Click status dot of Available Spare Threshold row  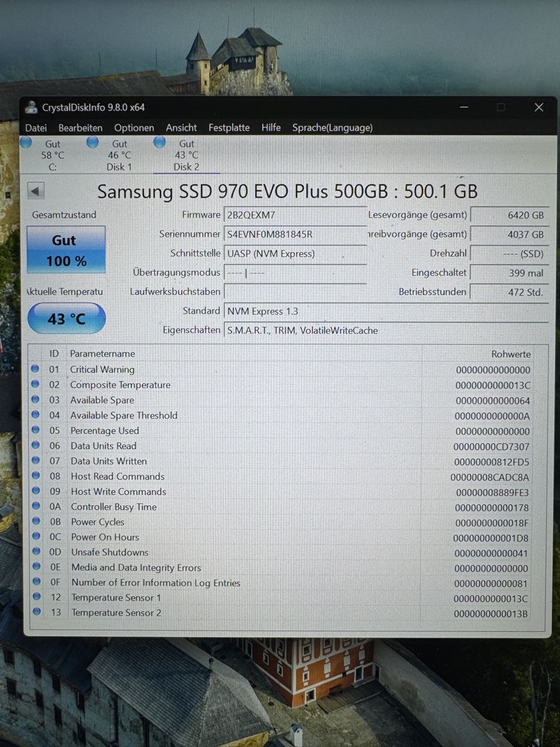(x=35, y=415)
